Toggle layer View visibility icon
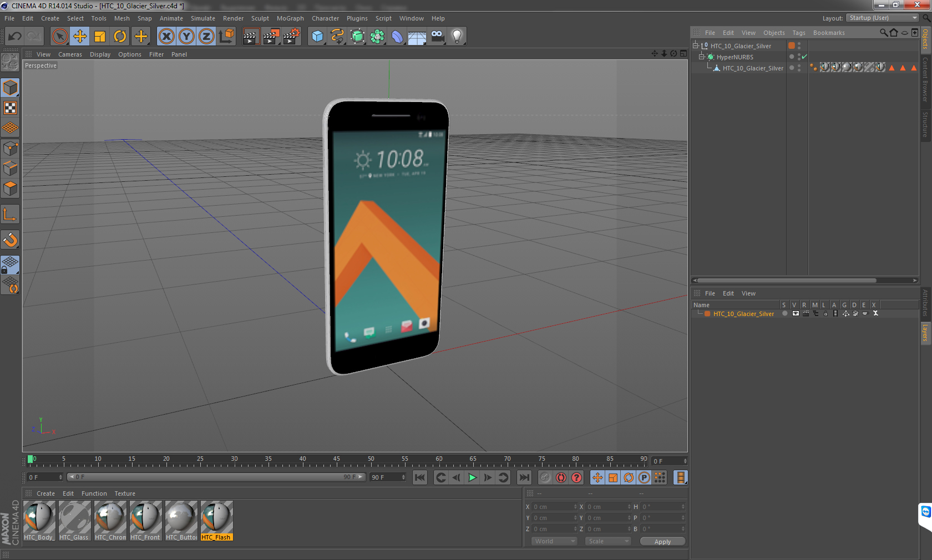 [796, 313]
